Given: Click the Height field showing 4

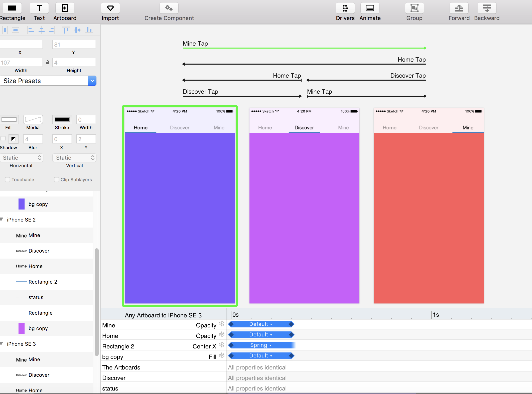Looking at the screenshot, I should pos(74,62).
